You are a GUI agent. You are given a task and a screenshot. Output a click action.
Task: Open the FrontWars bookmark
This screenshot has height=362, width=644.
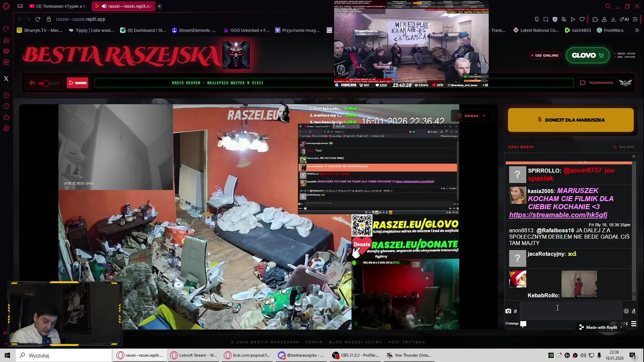pyautogui.click(x=610, y=30)
